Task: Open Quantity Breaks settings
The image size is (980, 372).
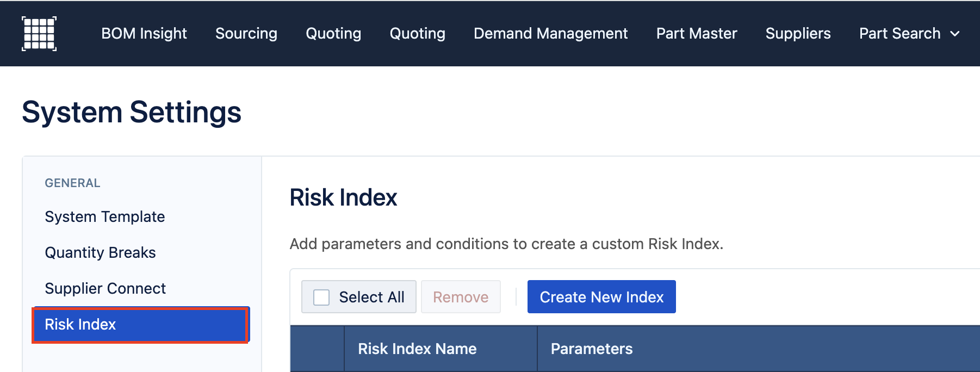Action: pos(101,252)
